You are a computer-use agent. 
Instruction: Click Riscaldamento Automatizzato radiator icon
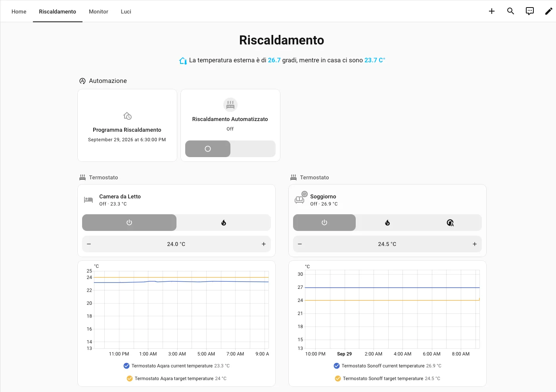[x=230, y=105]
